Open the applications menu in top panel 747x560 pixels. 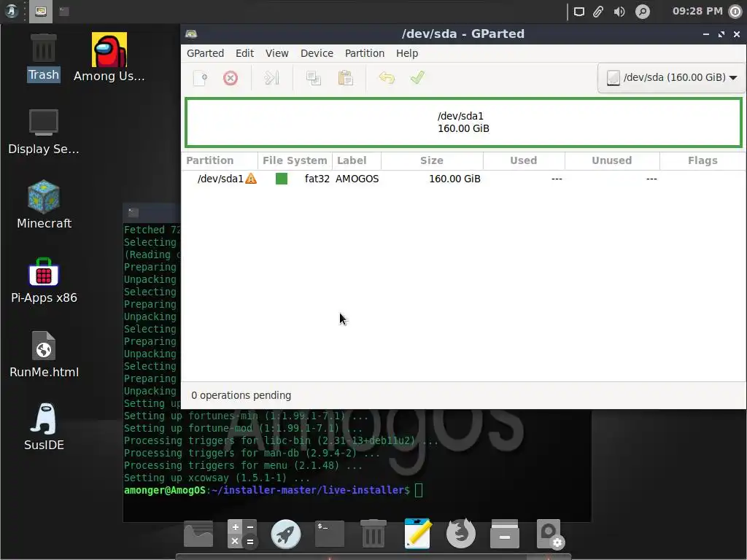click(x=12, y=11)
